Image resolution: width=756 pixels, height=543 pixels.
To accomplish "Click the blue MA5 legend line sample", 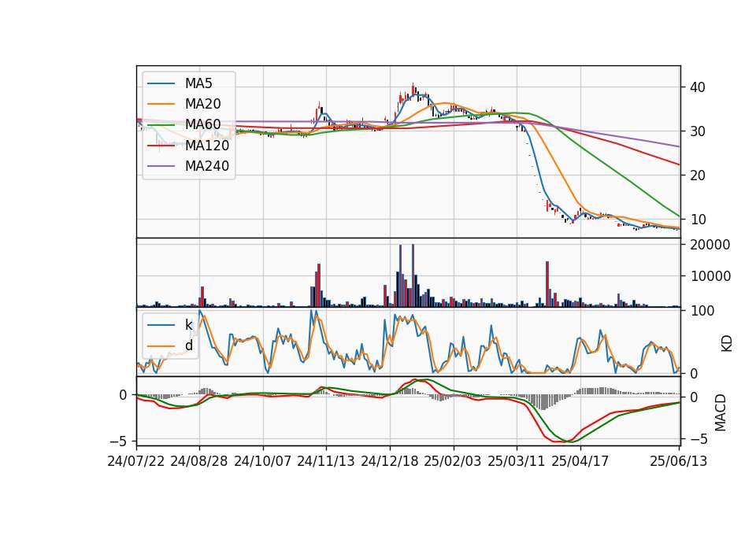I will (x=161, y=83).
